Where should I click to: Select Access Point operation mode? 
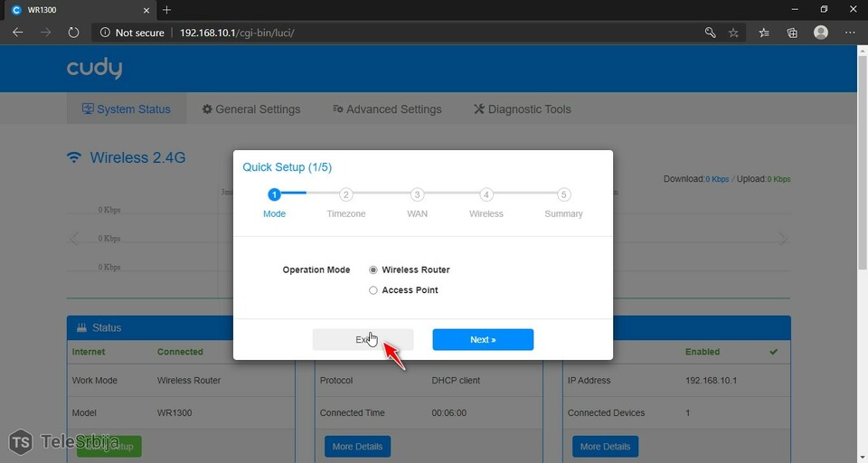(373, 290)
